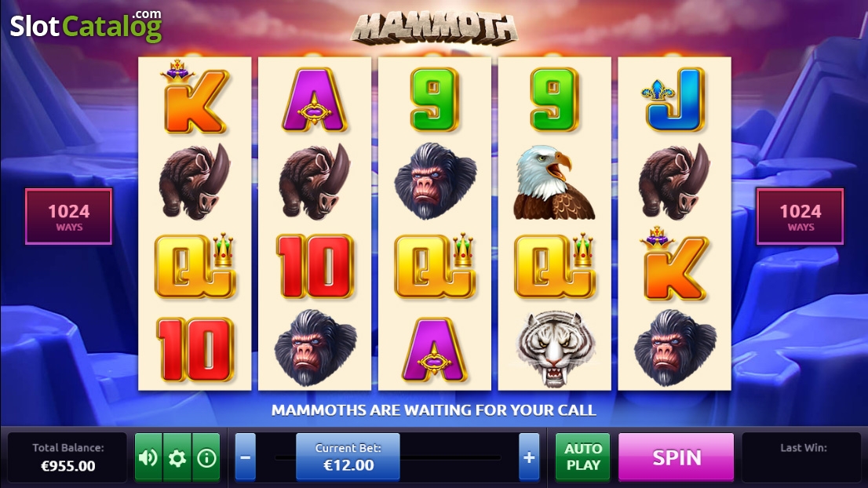Start Auto Play mode

point(583,457)
